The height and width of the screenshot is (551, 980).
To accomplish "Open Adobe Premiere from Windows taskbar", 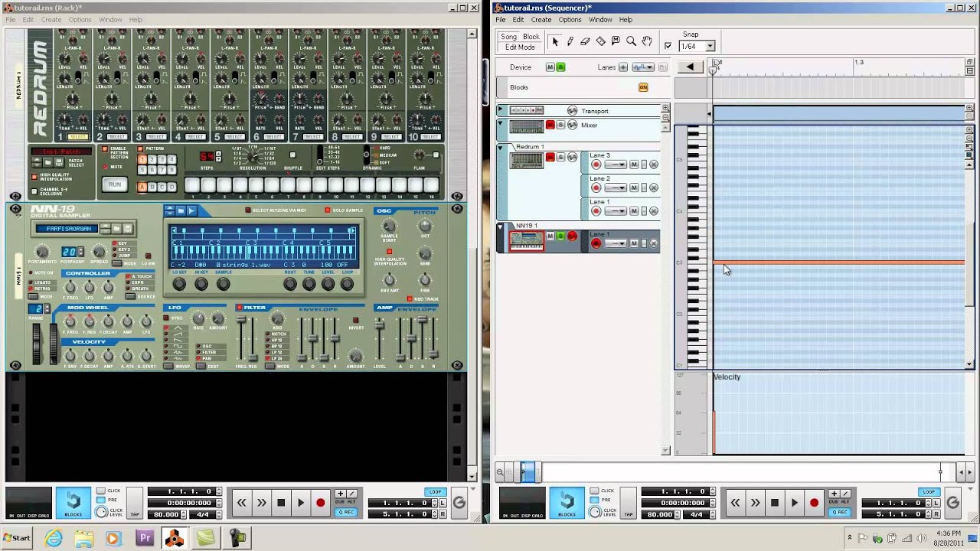I will [144, 539].
